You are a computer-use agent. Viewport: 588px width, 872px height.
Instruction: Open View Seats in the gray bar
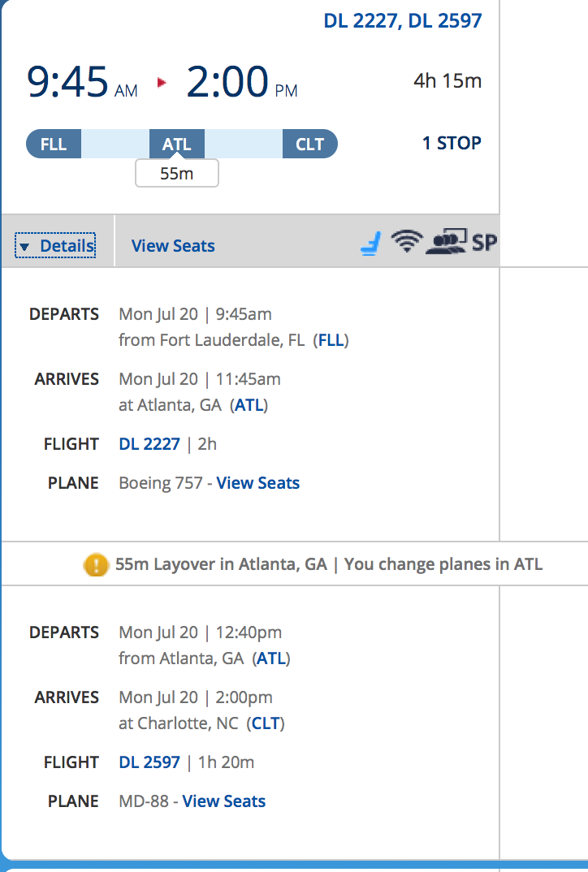point(173,246)
